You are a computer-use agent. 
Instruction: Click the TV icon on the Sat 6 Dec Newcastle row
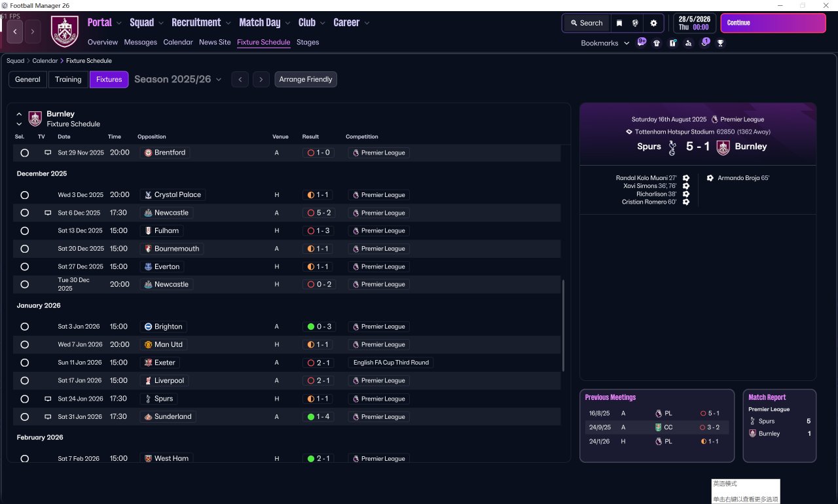point(48,213)
